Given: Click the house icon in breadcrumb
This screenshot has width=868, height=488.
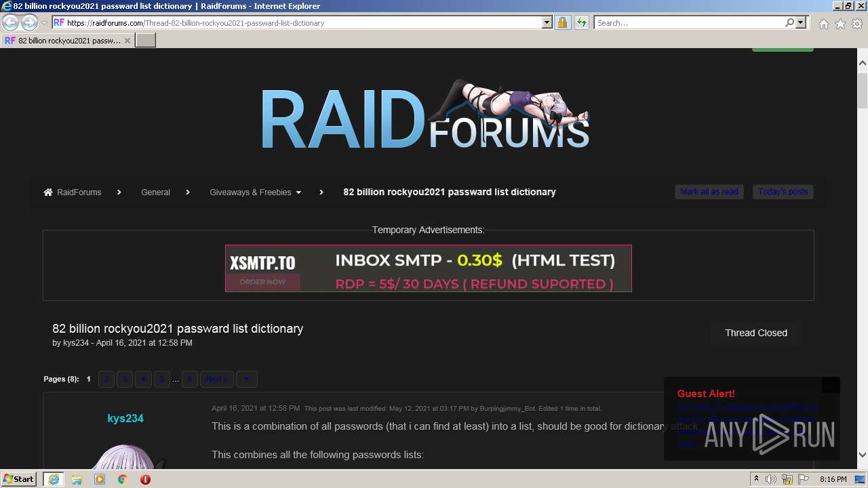Looking at the screenshot, I should pos(48,192).
